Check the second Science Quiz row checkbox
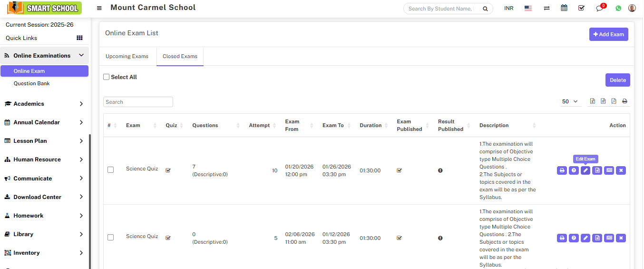Image resolution: width=644 pixels, height=269 pixels. click(111, 237)
